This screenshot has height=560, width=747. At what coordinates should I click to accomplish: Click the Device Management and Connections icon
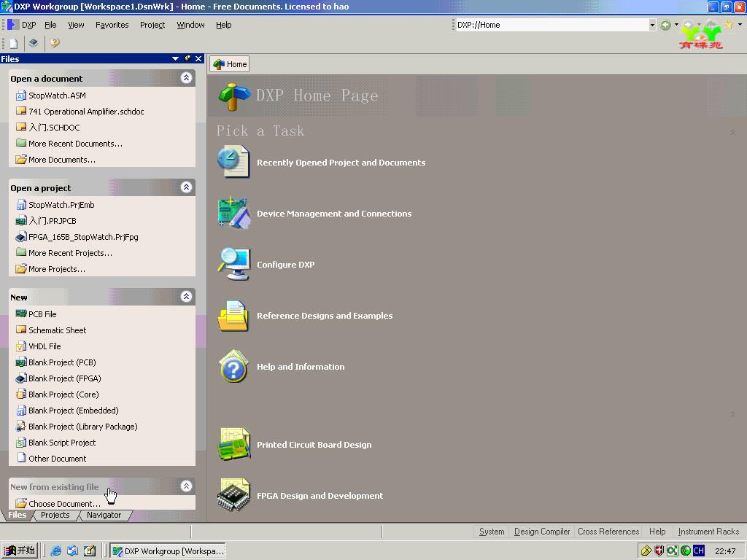(233, 213)
